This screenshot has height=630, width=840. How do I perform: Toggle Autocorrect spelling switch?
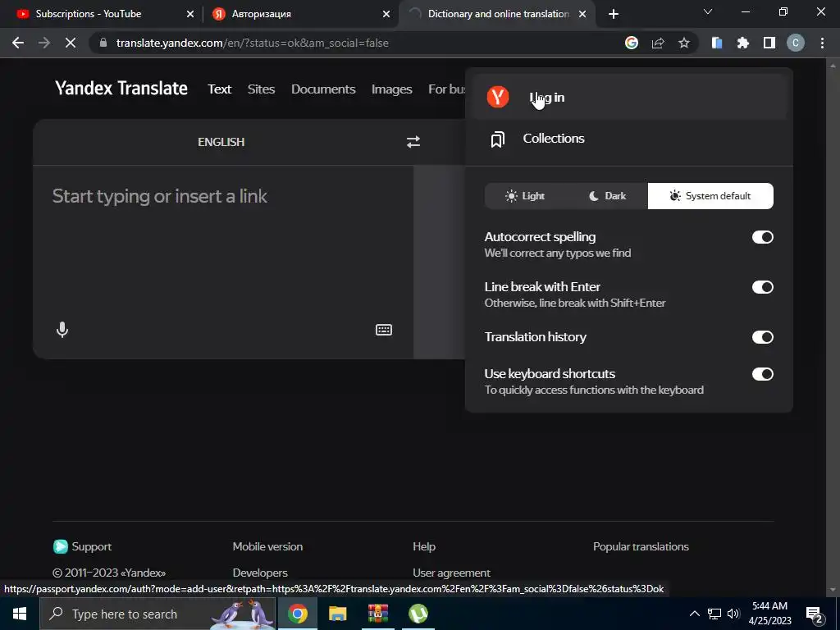pos(762,237)
